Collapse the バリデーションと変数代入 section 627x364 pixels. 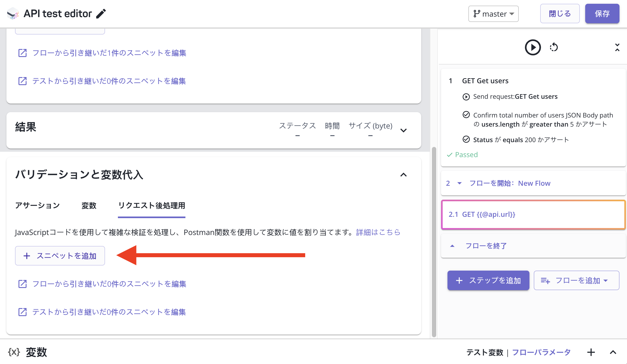click(404, 175)
